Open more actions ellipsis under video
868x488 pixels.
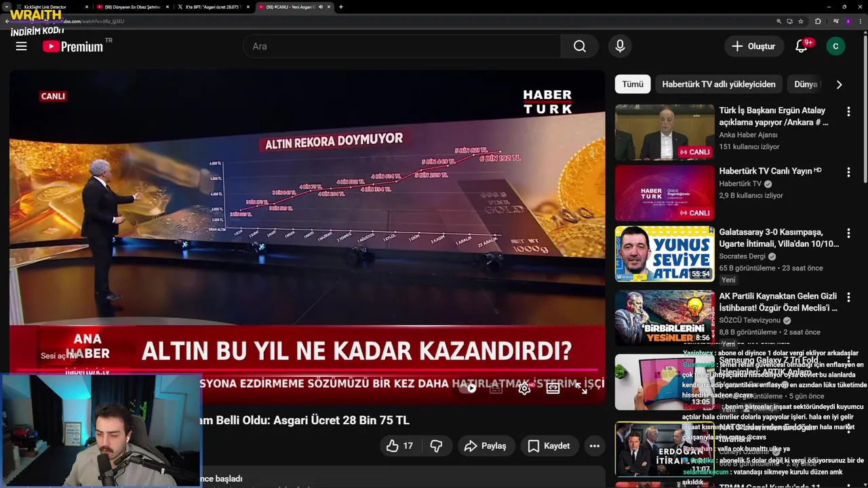pos(594,445)
